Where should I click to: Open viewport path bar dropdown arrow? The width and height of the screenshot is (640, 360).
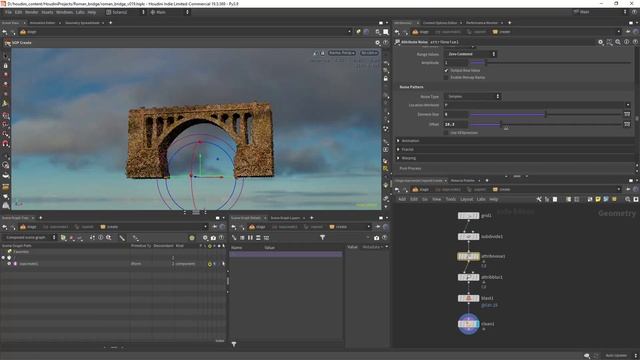(x=349, y=32)
